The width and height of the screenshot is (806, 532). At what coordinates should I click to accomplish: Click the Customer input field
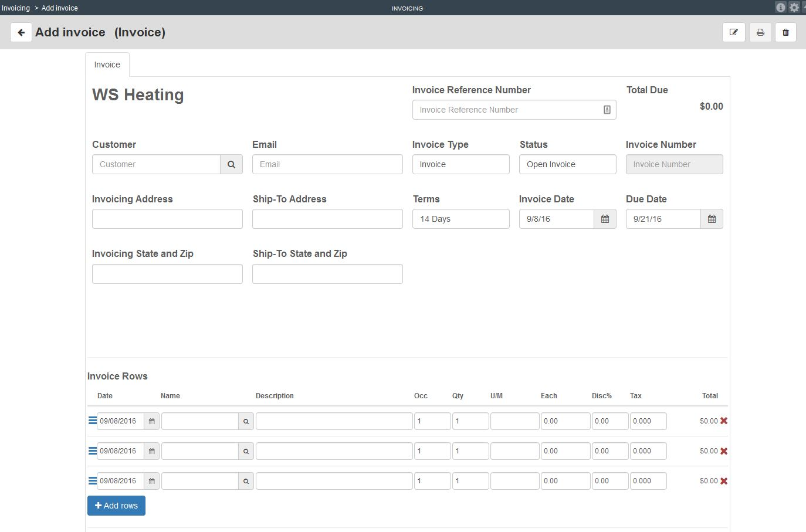[x=156, y=164]
